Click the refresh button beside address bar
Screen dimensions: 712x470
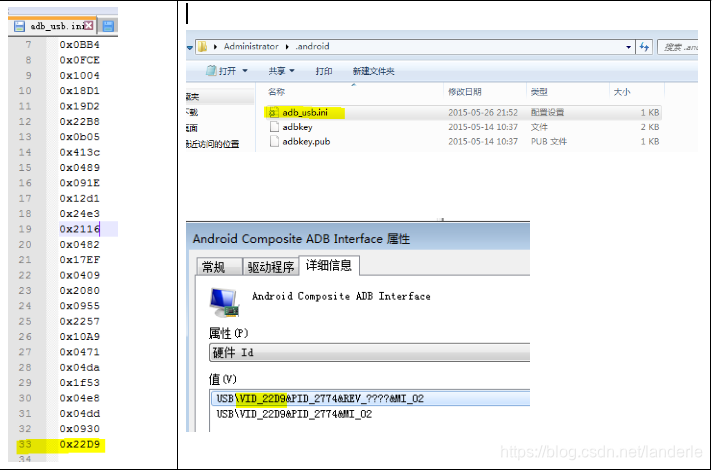click(x=644, y=47)
